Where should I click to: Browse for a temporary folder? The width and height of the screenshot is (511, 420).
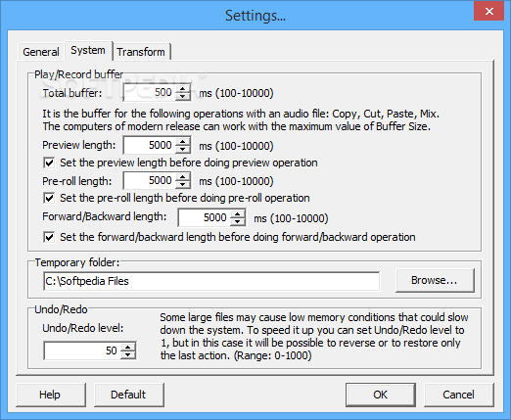point(435,280)
